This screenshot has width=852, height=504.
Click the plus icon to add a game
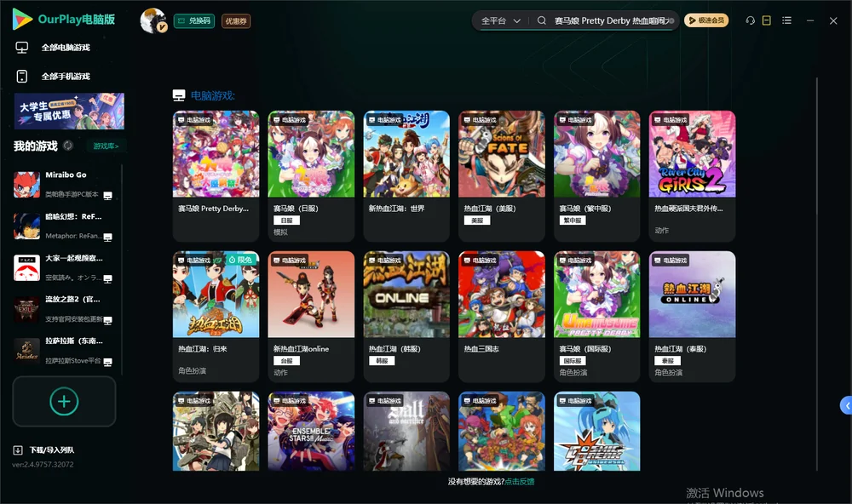64,401
